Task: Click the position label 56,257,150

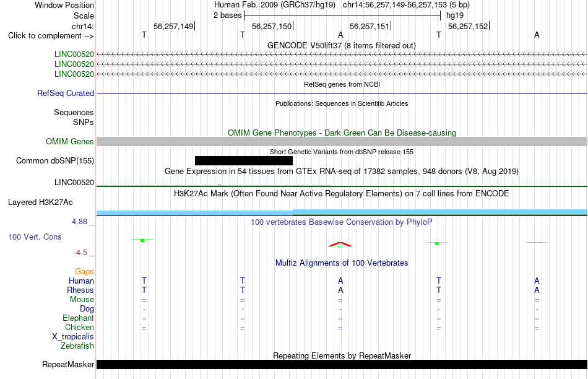Action: click(272, 26)
